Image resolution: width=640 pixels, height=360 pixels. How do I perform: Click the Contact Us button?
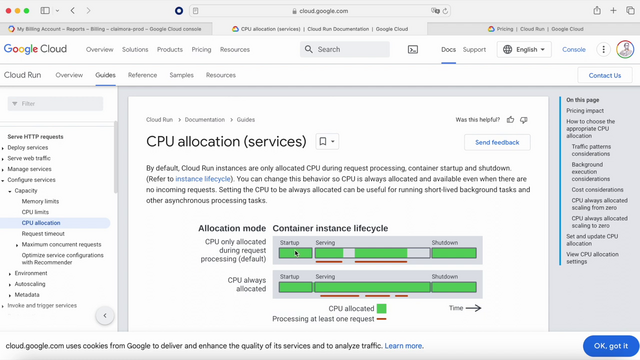click(605, 76)
